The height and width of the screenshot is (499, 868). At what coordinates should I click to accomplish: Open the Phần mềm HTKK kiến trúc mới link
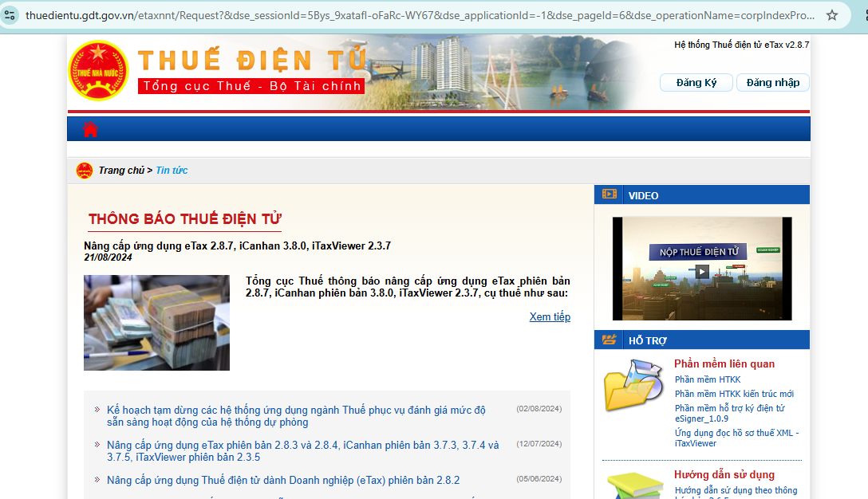pos(734,394)
